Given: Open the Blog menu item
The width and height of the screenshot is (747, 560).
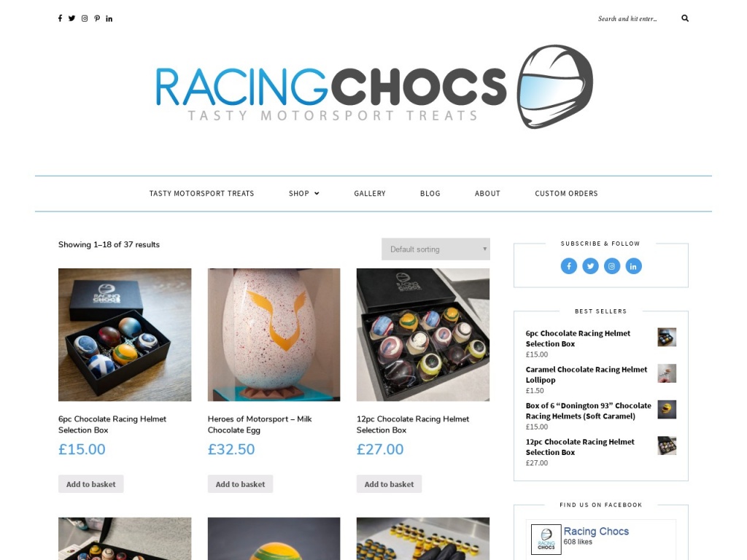Looking at the screenshot, I should [x=430, y=193].
